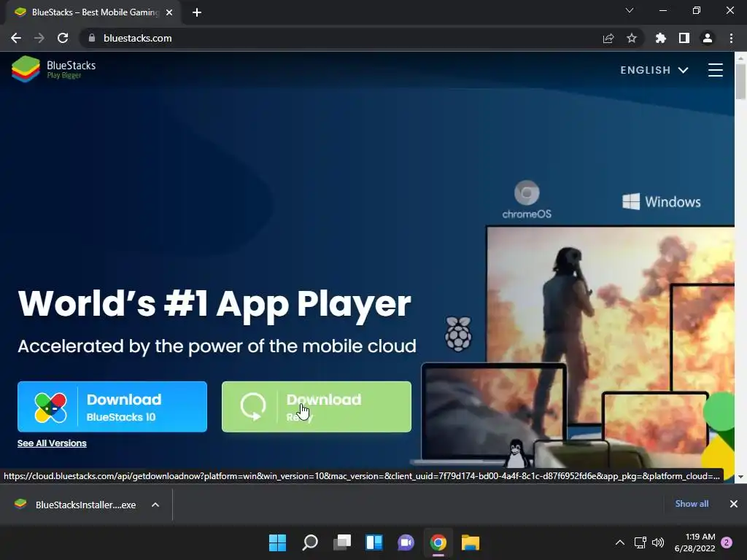The height and width of the screenshot is (560, 747).
Task: Open the Teams Chat taskbar icon
Action: pos(406,542)
